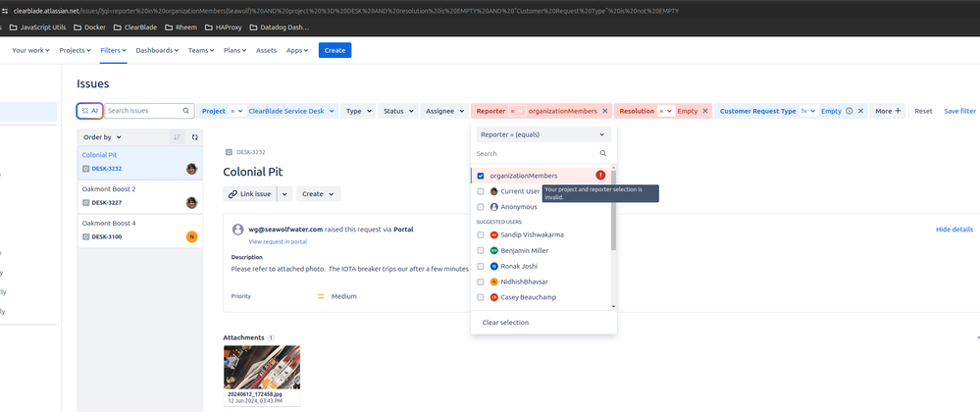
Task: Open the Assignee filter dropdown
Action: 444,111
